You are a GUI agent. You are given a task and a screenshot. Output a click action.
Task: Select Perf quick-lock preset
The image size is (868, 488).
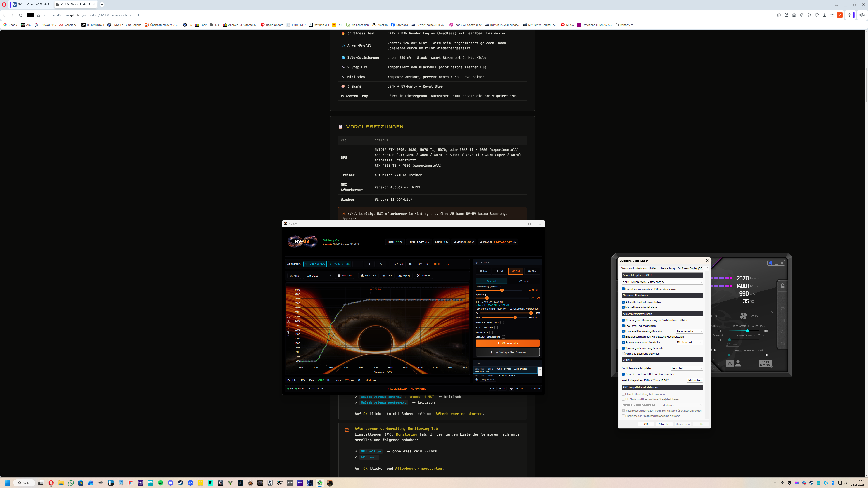click(516, 271)
